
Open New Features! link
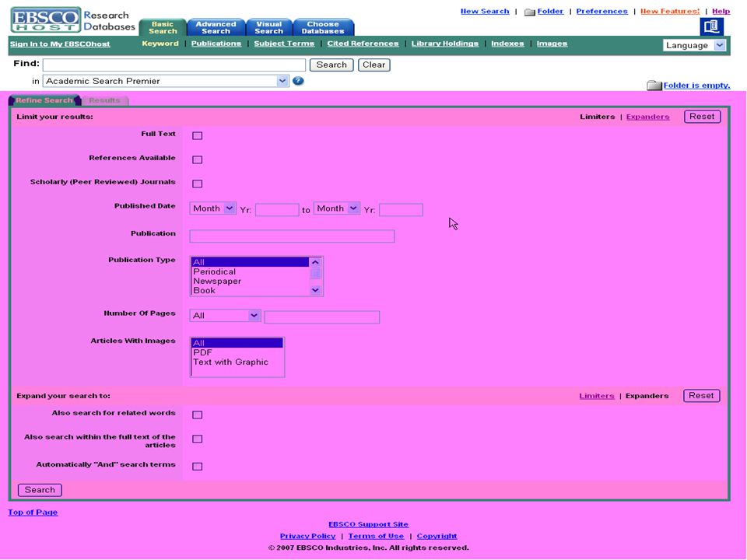point(670,11)
